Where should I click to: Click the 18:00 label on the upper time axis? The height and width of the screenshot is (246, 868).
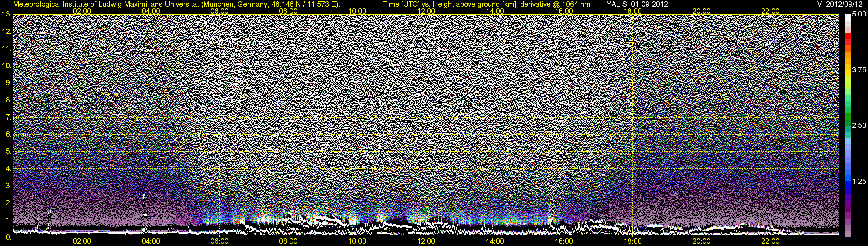632,11
